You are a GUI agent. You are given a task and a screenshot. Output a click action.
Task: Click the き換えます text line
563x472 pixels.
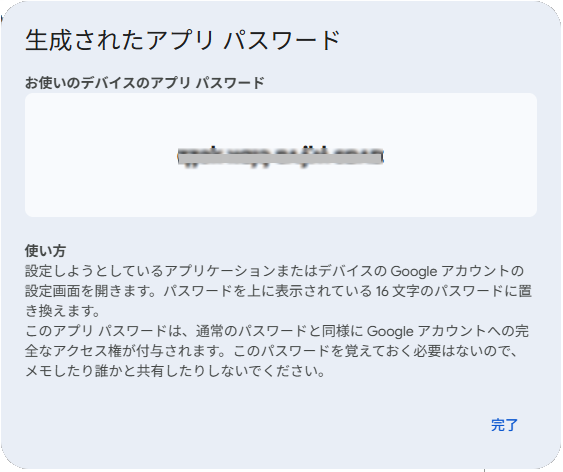point(62,311)
